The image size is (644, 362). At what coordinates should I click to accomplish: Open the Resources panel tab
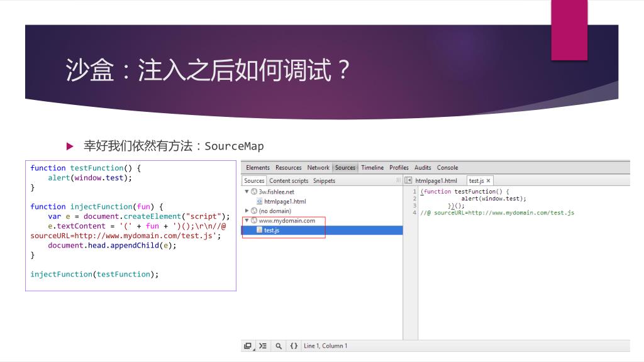coord(288,167)
